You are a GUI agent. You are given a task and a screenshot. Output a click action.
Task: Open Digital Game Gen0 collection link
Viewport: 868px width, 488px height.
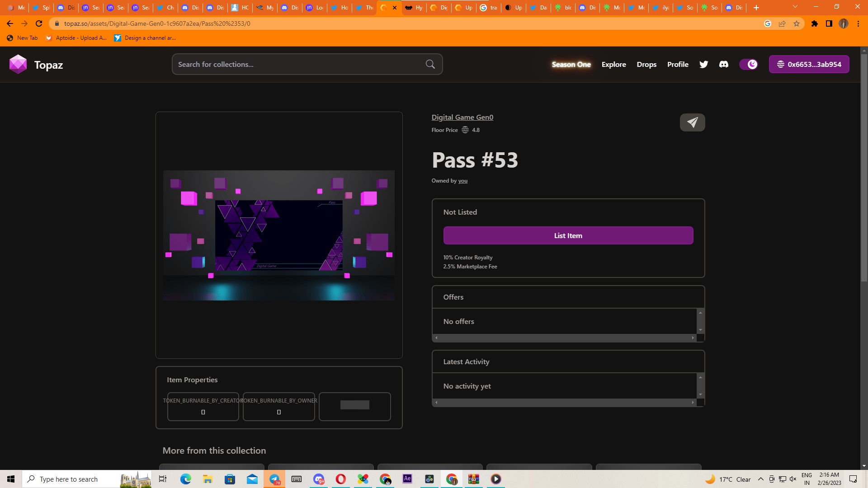click(462, 117)
